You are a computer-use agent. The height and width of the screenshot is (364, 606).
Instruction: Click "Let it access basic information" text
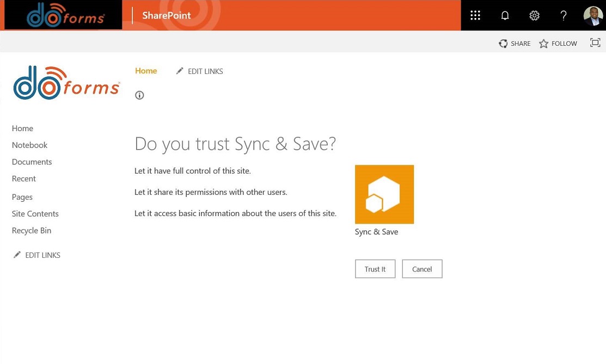coord(235,213)
